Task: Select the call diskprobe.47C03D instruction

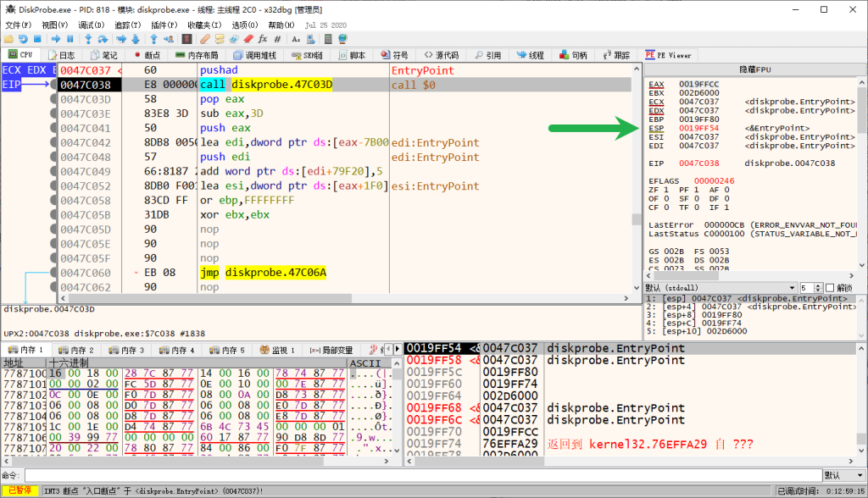Action: click(266, 85)
